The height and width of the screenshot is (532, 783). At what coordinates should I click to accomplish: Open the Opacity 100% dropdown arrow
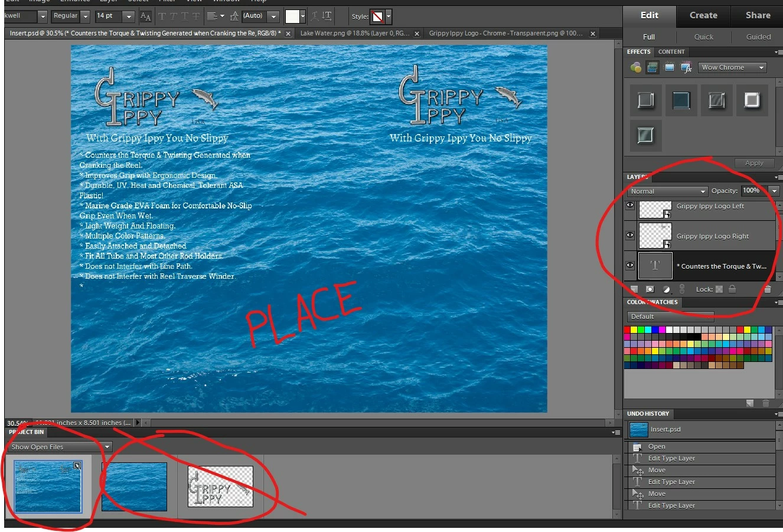point(774,191)
